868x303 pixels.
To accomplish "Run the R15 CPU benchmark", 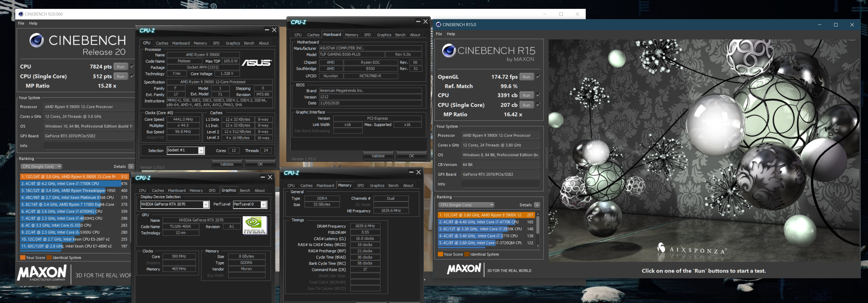I will [526, 95].
